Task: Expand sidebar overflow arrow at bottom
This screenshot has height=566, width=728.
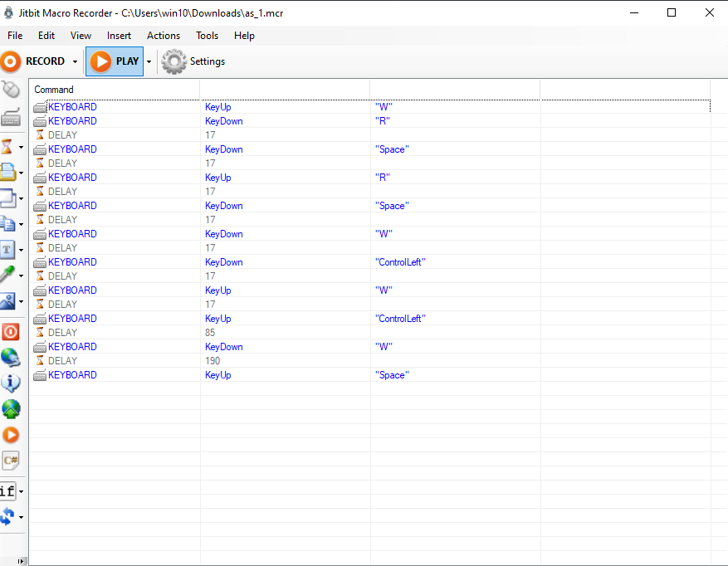Action: point(20,561)
